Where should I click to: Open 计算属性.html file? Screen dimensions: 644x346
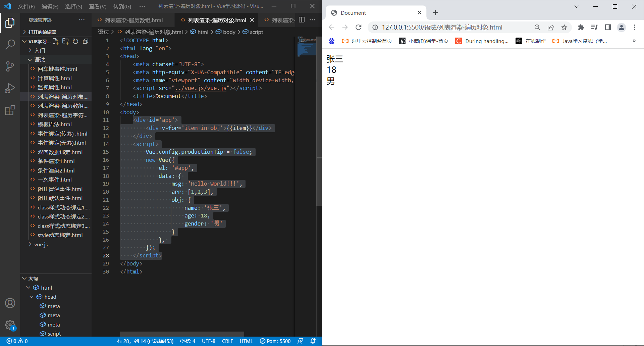(55, 78)
